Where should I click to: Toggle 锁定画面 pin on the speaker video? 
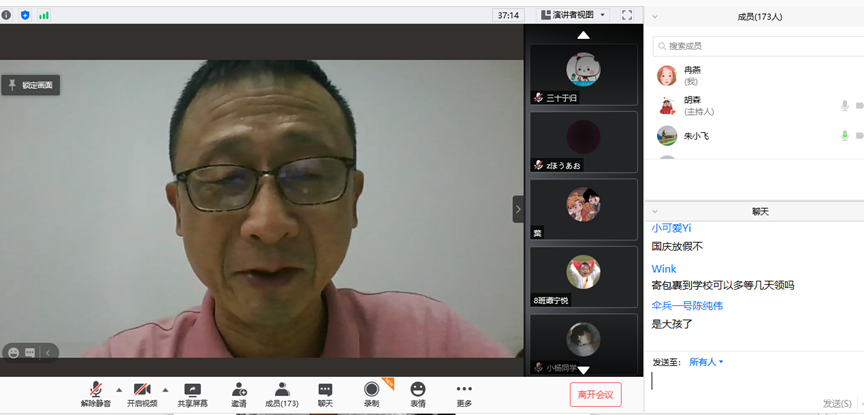click(x=31, y=85)
